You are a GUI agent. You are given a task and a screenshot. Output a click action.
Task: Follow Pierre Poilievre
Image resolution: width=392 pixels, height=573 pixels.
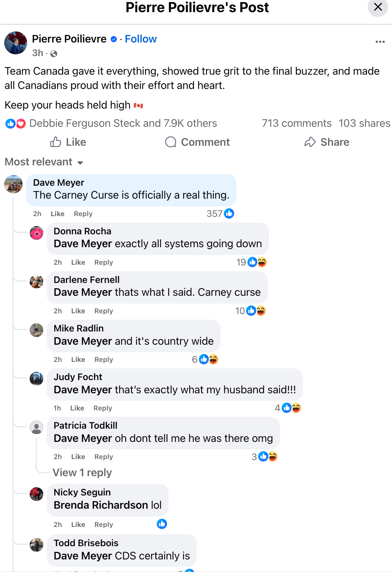(x=141, y=39)
